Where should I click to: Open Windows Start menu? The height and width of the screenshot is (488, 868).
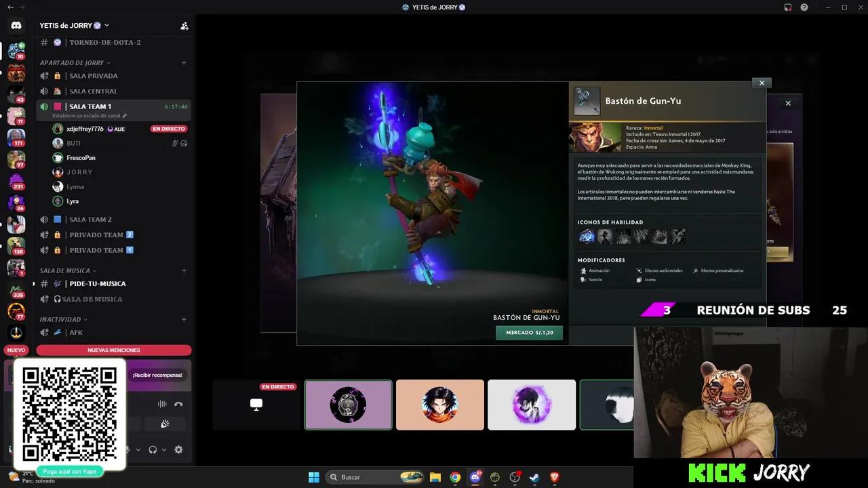click(314, 477)
